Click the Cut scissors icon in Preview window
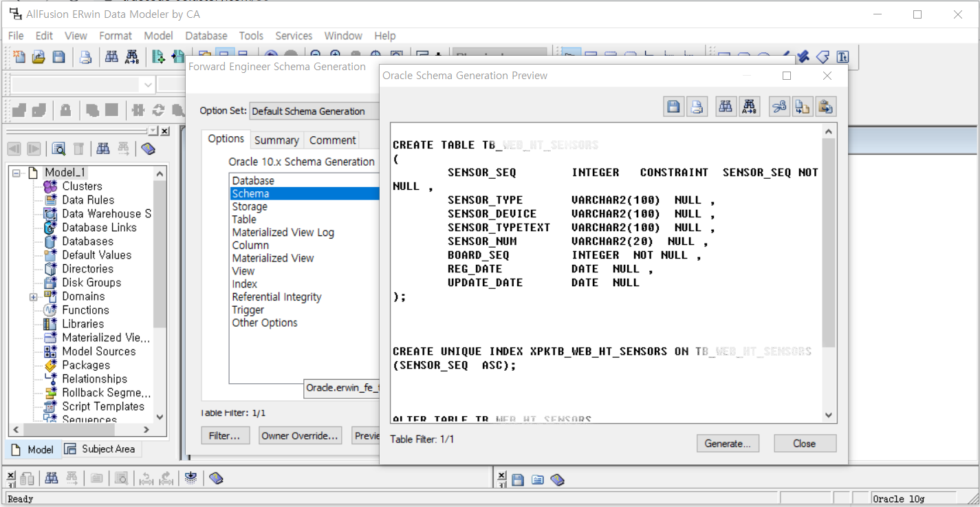980x507 pixels. click(779, 107)
